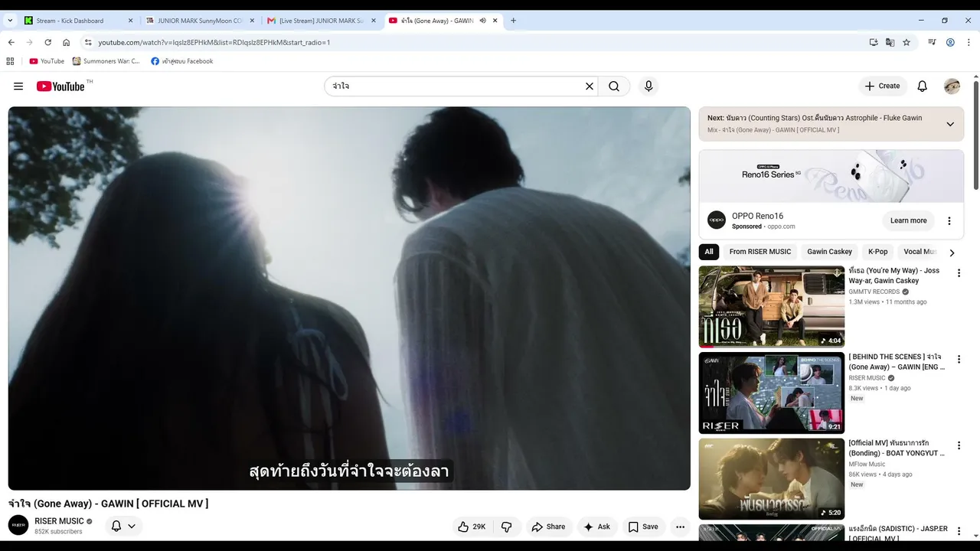Open the Chrome three-dot menu
The image size is (980, 551).
(969, 42)
